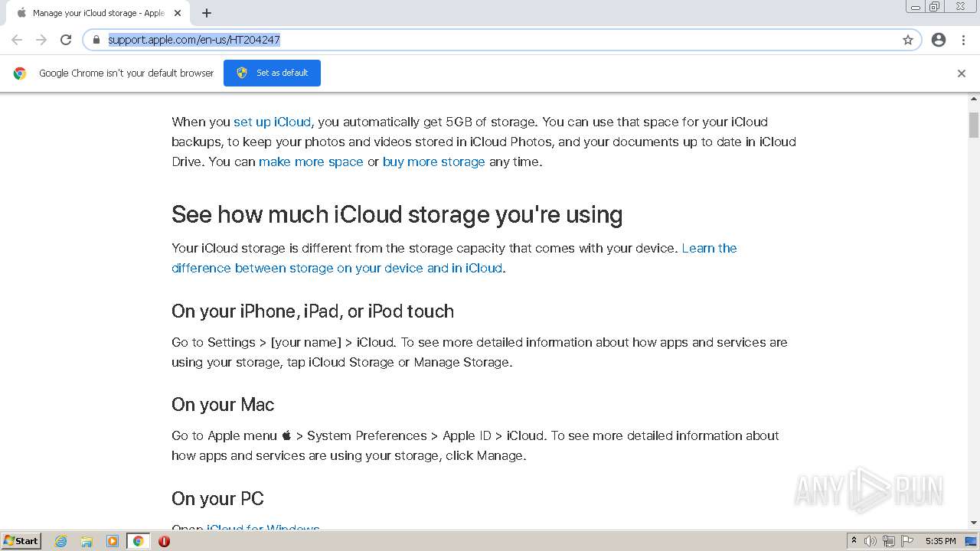
Task: Minimize the Chrome window
Action: click(915, 7)
